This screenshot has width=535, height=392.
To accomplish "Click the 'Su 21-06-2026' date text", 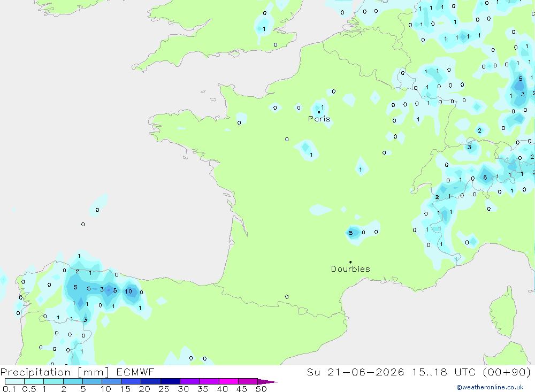I will click(355, 372).
